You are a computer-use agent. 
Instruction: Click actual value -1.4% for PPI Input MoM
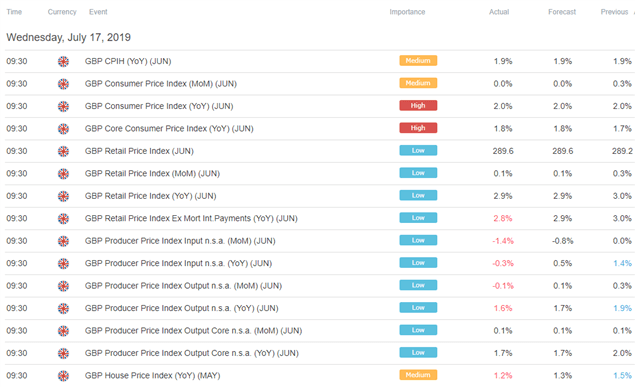[x=503, y=241]
